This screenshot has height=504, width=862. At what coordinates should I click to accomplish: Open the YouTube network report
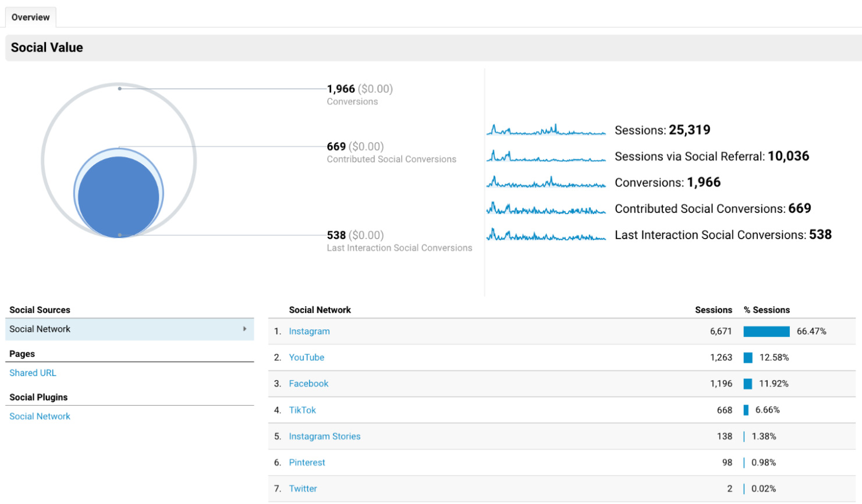[x=307, y=357]
